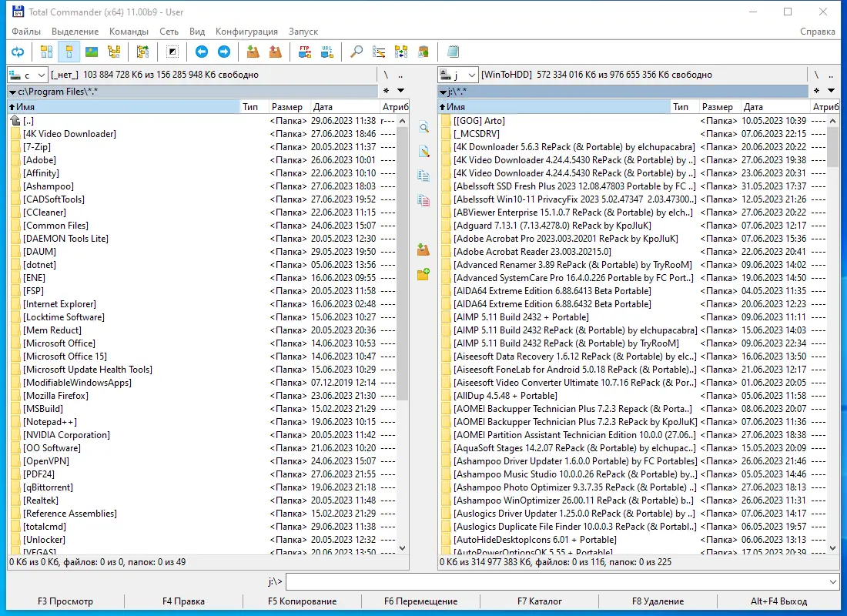
Task: Select the full details view icon
Action: pyautogui.click(x=69, y=52)
